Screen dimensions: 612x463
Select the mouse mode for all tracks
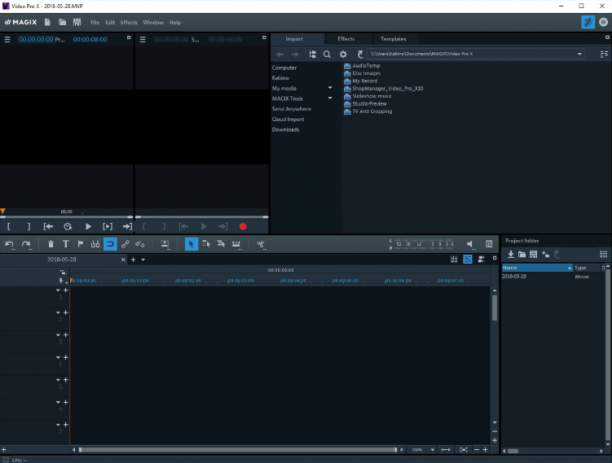(x=221, y=244)
